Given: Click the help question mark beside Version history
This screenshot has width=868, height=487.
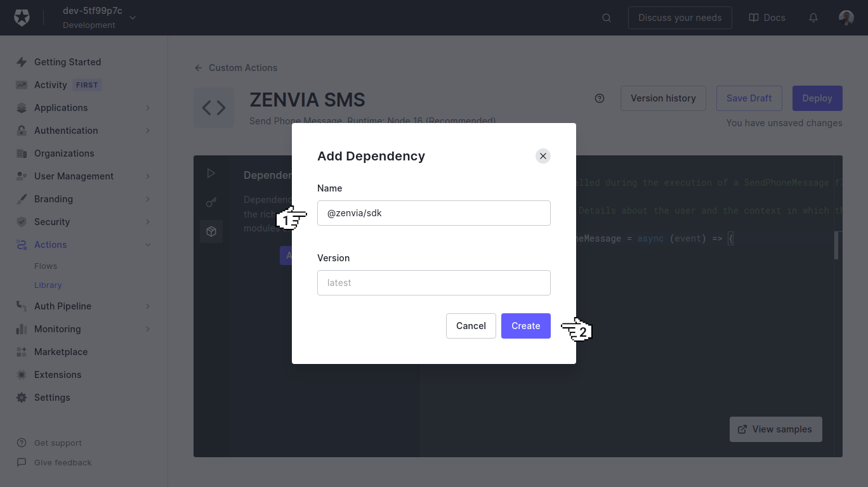Looking at the screenshot, I should point(599,98).
